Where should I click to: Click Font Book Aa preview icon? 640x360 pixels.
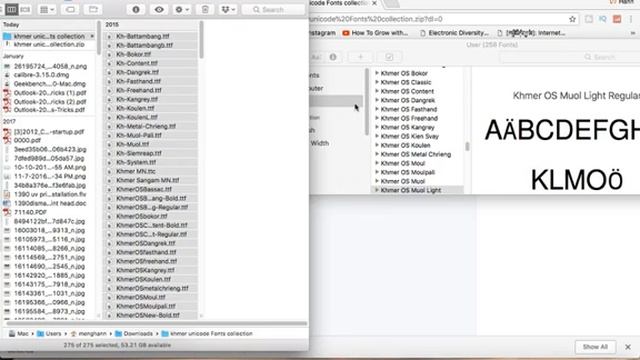coord(316,57)
